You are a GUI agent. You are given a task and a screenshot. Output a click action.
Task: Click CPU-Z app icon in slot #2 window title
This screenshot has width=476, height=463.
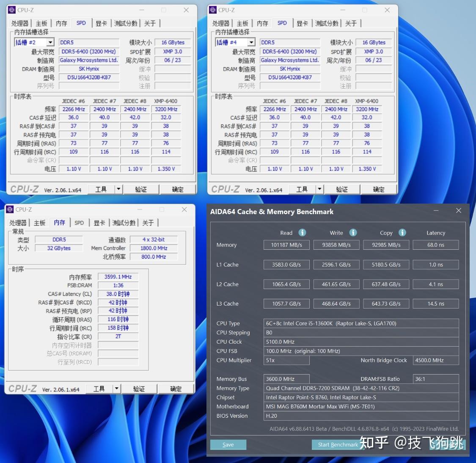11,10
